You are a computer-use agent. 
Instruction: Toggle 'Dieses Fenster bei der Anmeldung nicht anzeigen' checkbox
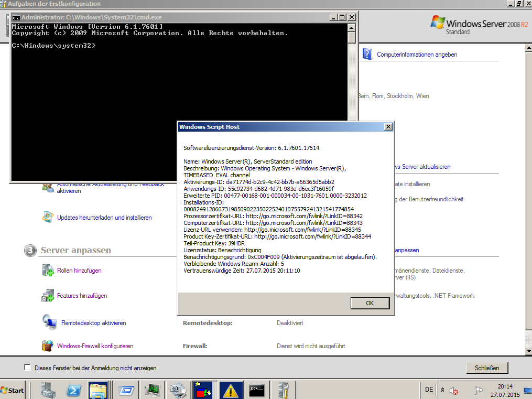[27, 368]
